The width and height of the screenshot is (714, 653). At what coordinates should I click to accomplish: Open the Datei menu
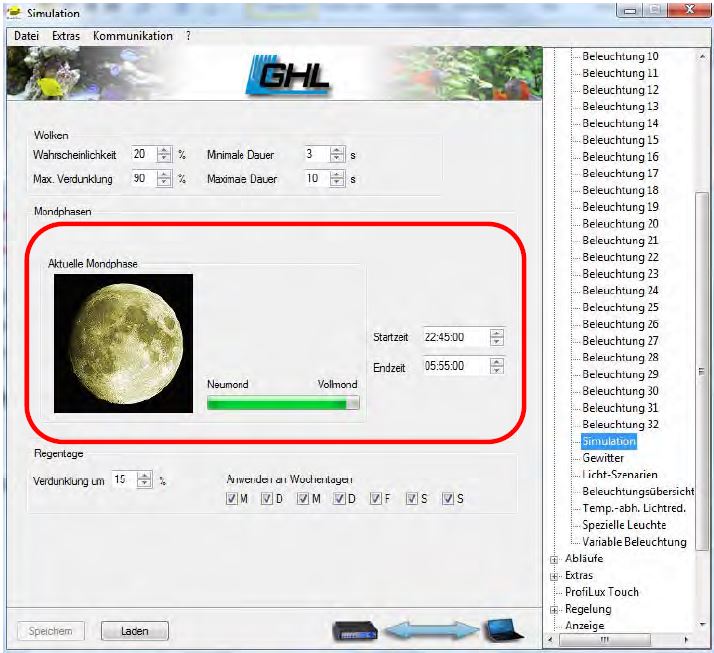27,36
